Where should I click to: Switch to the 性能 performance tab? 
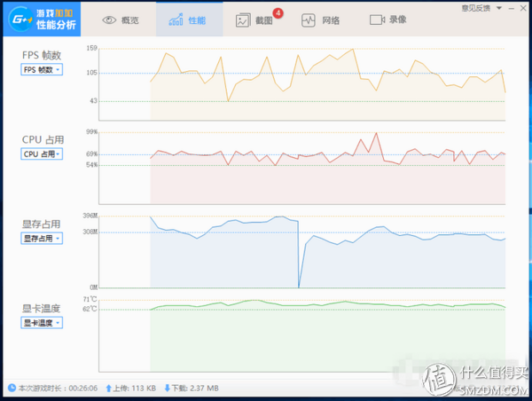click(190, 20)
